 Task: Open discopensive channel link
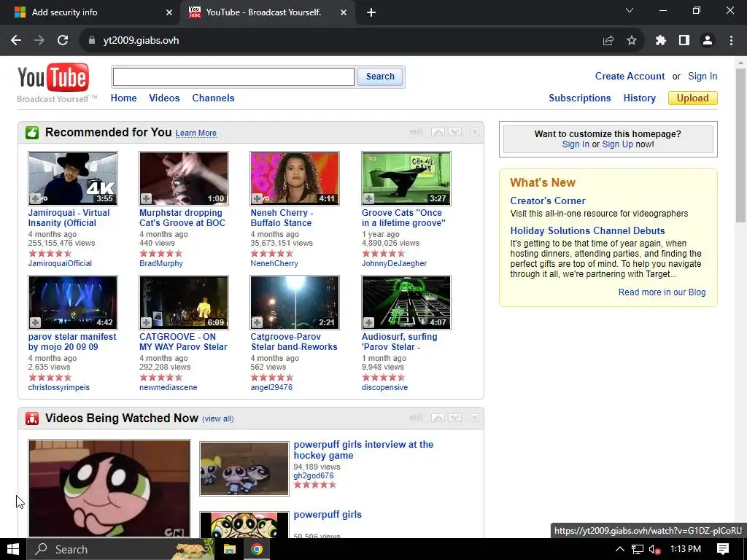[x=384, y=388]
